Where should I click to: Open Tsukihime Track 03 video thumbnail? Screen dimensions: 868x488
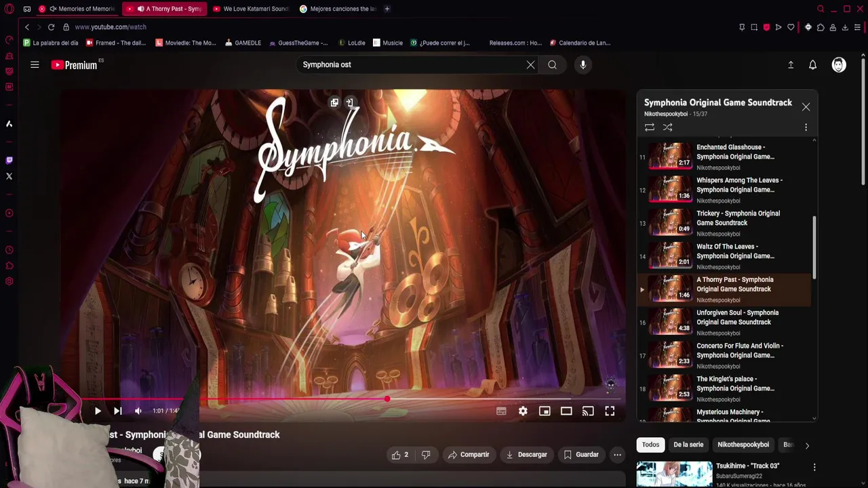(x=674, y=474)
